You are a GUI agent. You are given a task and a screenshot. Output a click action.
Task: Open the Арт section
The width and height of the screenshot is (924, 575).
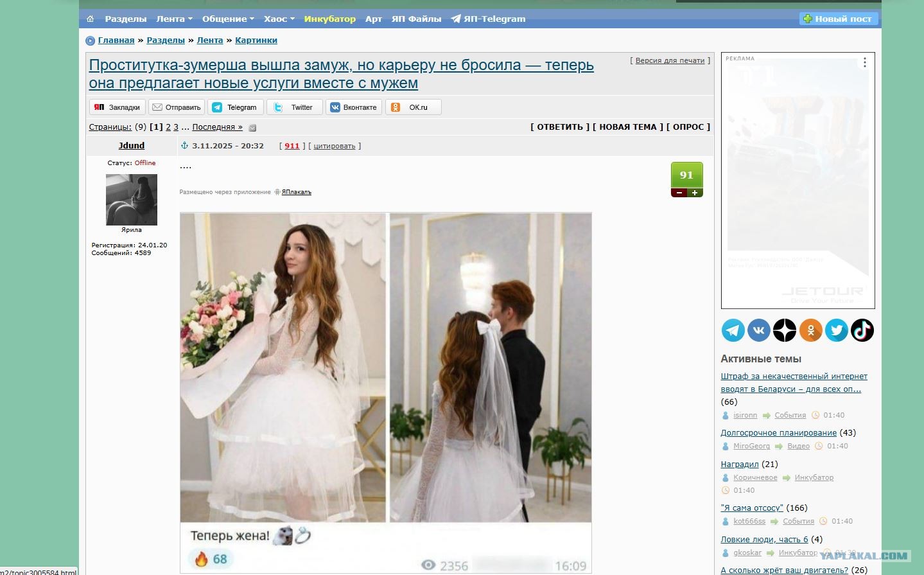click(374, 19)
